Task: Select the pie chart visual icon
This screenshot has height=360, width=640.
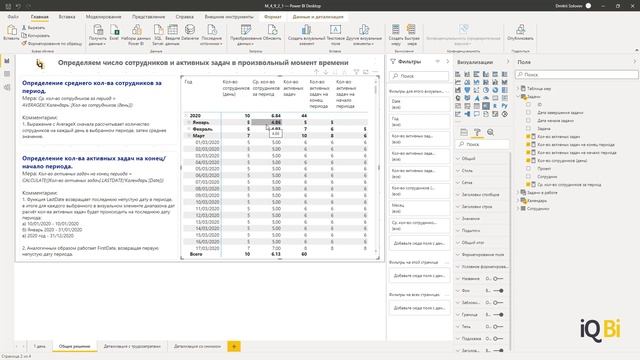Action: (486, 90)
